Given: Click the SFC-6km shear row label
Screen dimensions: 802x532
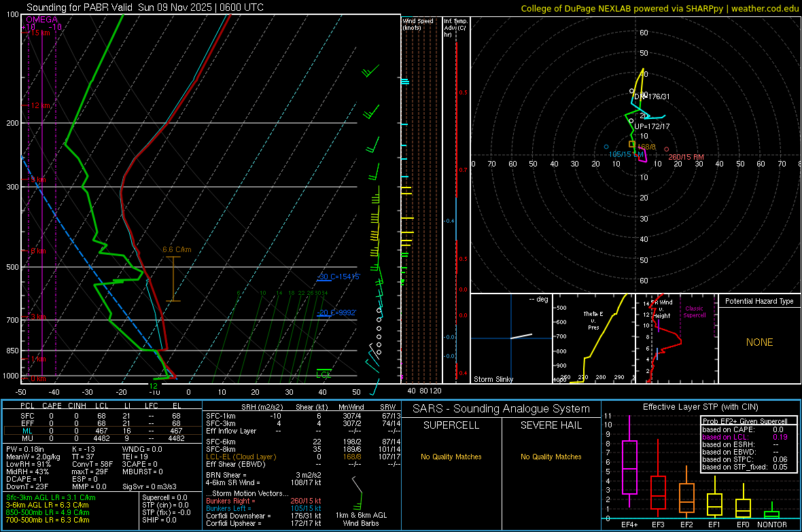Looking at the screenshot, I should [220, 442].
